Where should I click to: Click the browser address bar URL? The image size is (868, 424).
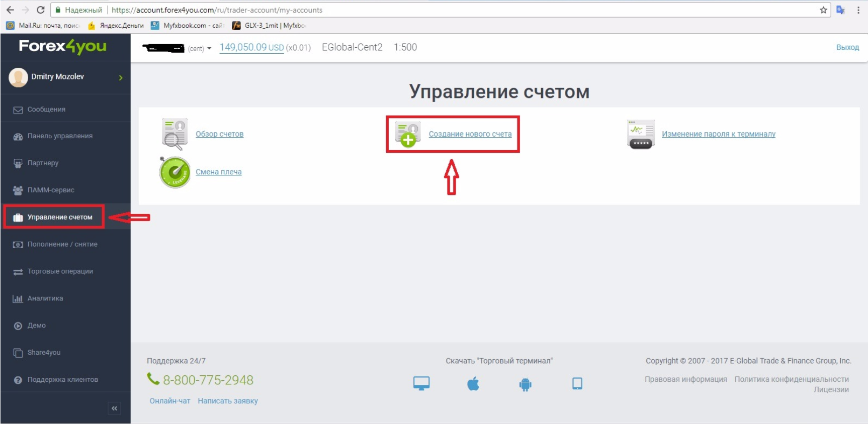pyautogui.click(x=217, y=10)
